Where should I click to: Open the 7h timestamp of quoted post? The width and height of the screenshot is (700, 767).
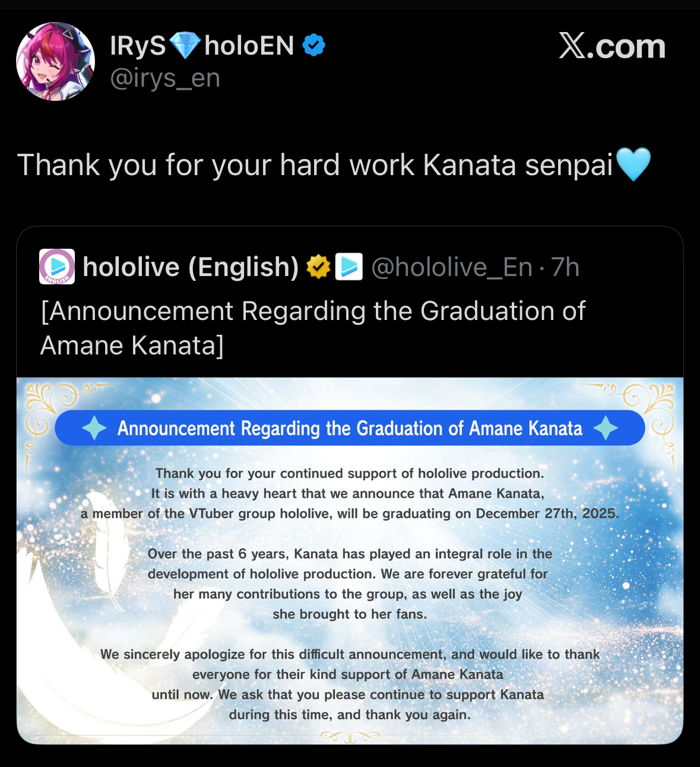pos(565,267)
